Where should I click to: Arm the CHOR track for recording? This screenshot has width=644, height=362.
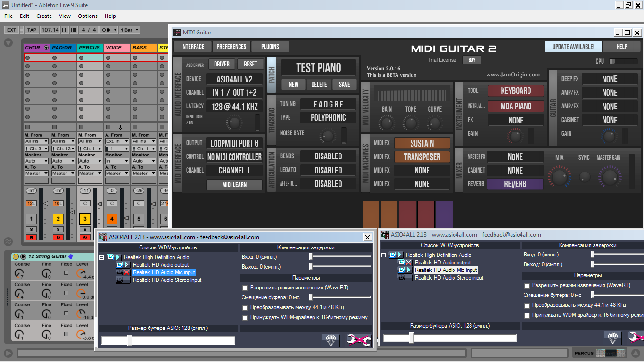coord(31,237)
